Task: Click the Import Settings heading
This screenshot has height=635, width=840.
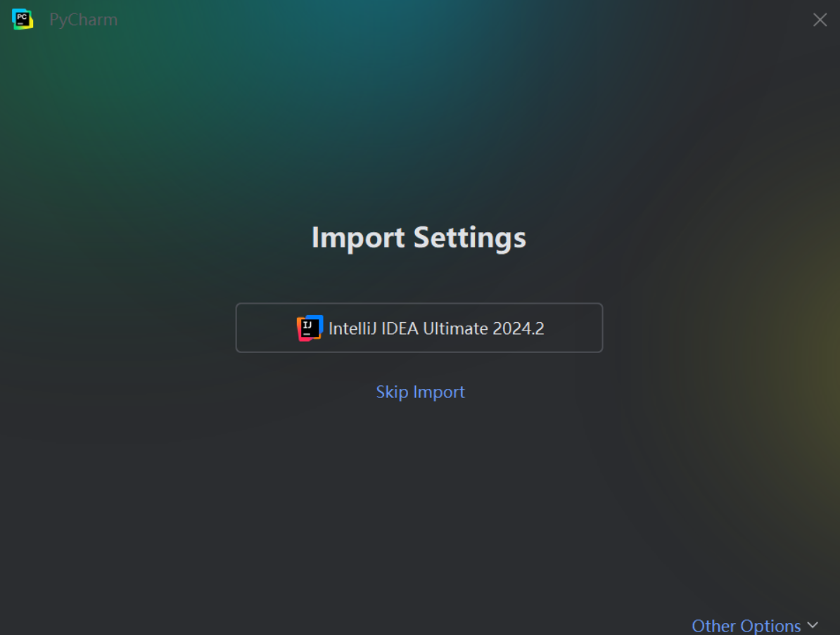Action: [x=419, y=238]
